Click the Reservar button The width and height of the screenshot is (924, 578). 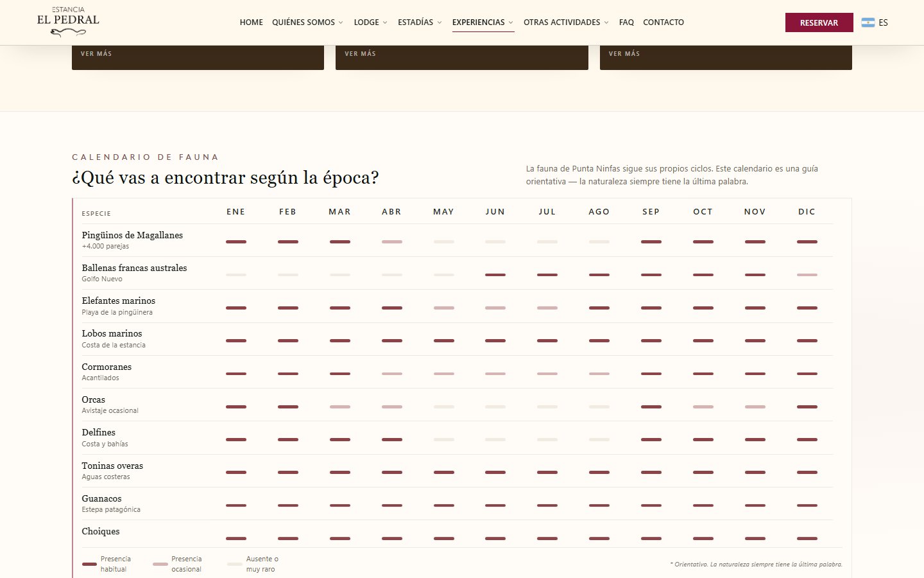pos(819,22)
